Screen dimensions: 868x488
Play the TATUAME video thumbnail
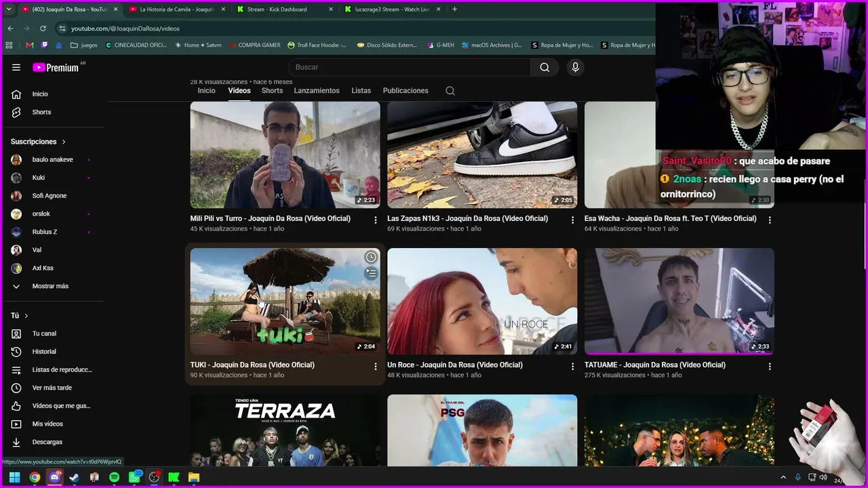[679, 301]
